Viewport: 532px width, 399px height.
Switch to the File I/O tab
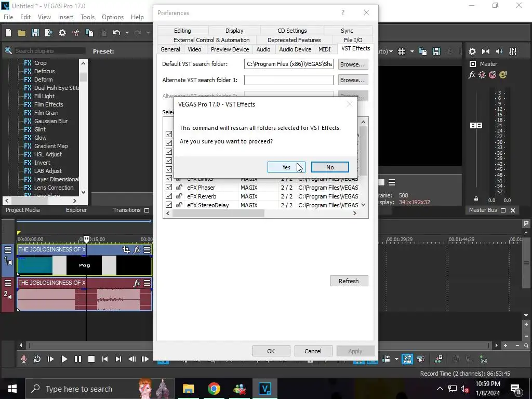click(x=353, y=40)
